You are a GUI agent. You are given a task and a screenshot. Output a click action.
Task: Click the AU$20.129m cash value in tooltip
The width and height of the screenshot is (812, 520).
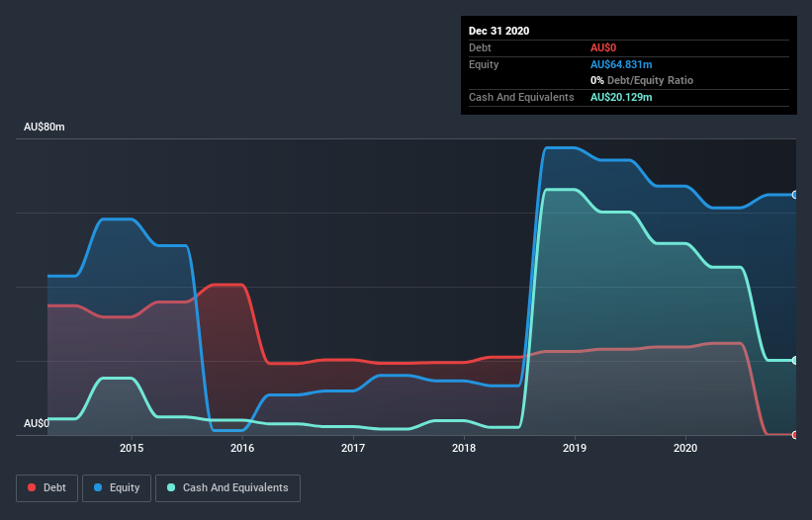[x=621, y=97]
